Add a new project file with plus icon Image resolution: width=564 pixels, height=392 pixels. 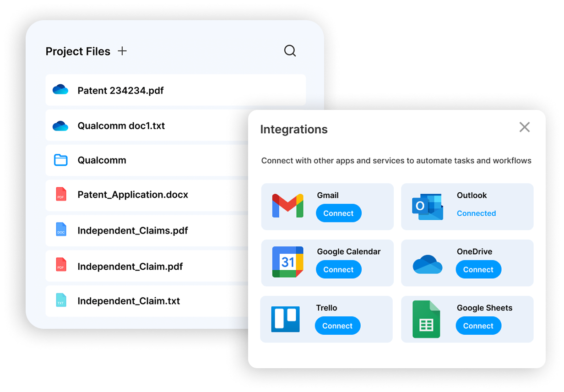[122, 51]
